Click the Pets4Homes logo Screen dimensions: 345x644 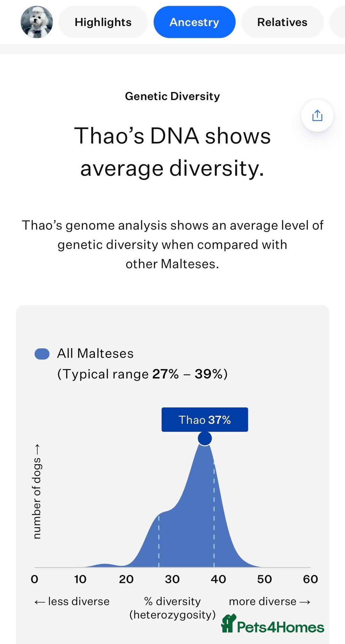point(273,624)
